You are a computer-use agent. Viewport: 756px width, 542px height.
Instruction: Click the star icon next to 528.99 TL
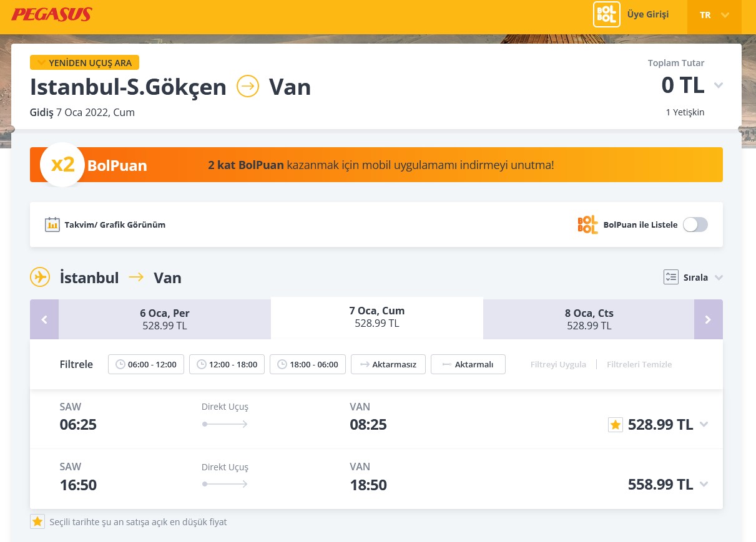tap(616, 425)
